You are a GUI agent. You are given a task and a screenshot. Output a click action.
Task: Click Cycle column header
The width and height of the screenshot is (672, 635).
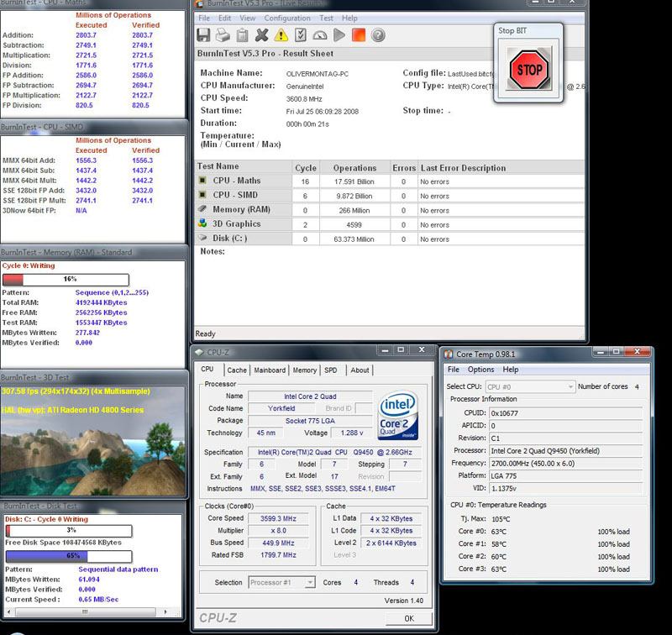[306, 167]
